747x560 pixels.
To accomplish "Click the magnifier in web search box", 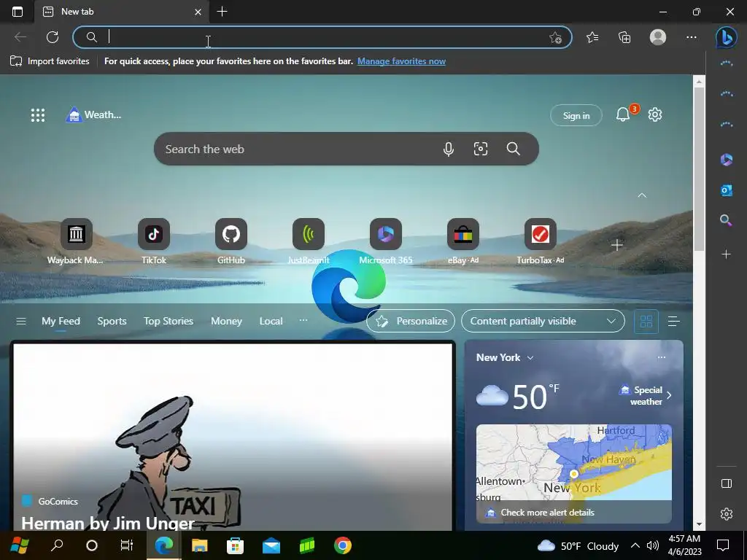I will (x=513, y=149).
